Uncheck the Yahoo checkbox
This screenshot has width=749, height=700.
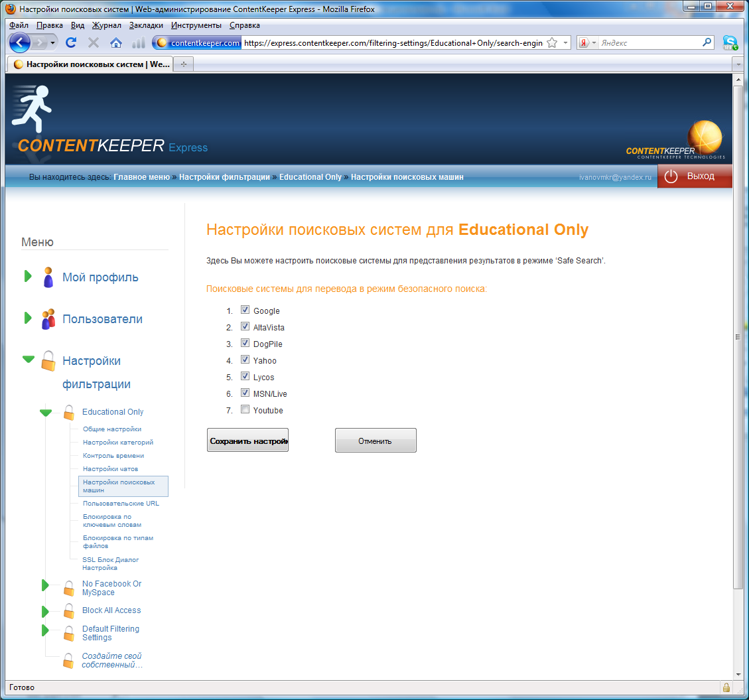coord(245,360)
